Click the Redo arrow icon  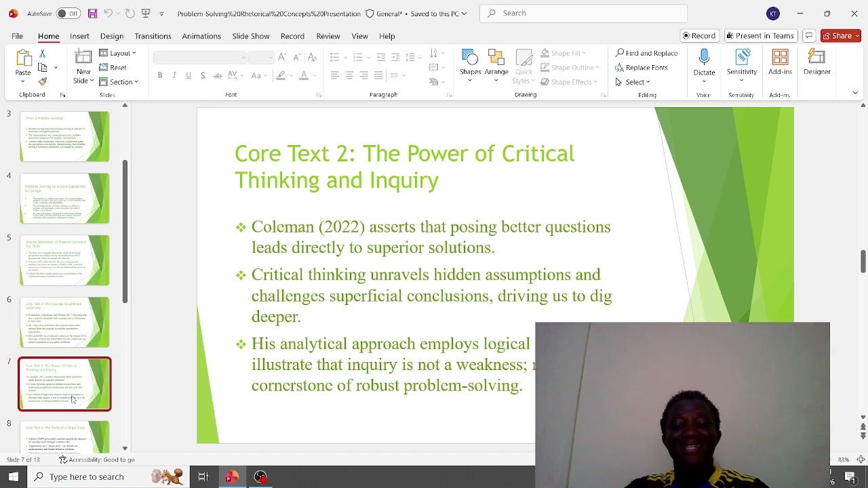(x=130, y=14)
